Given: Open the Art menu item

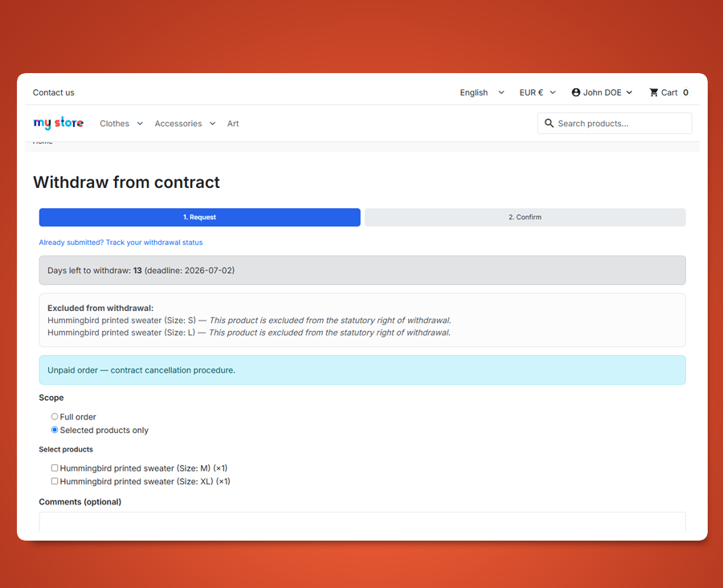Looking at the screenshot, I should pyautogui.click(x=233, y=124).
